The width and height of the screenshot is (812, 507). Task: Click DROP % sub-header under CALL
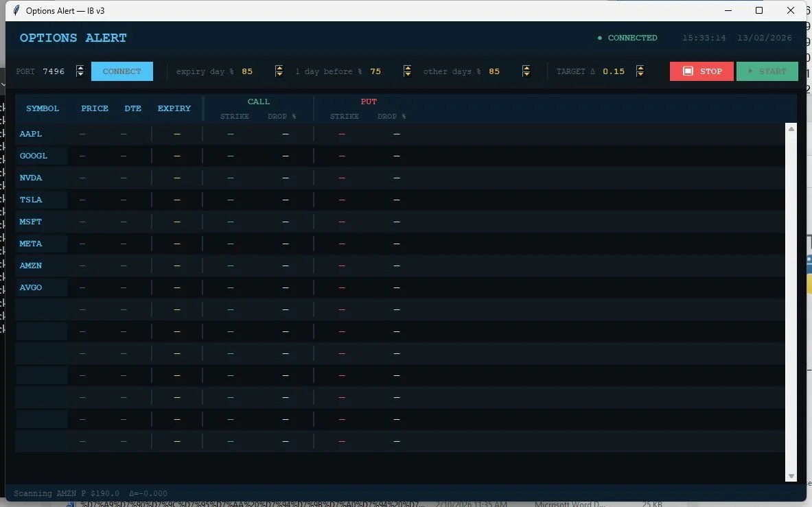[281, 117]
